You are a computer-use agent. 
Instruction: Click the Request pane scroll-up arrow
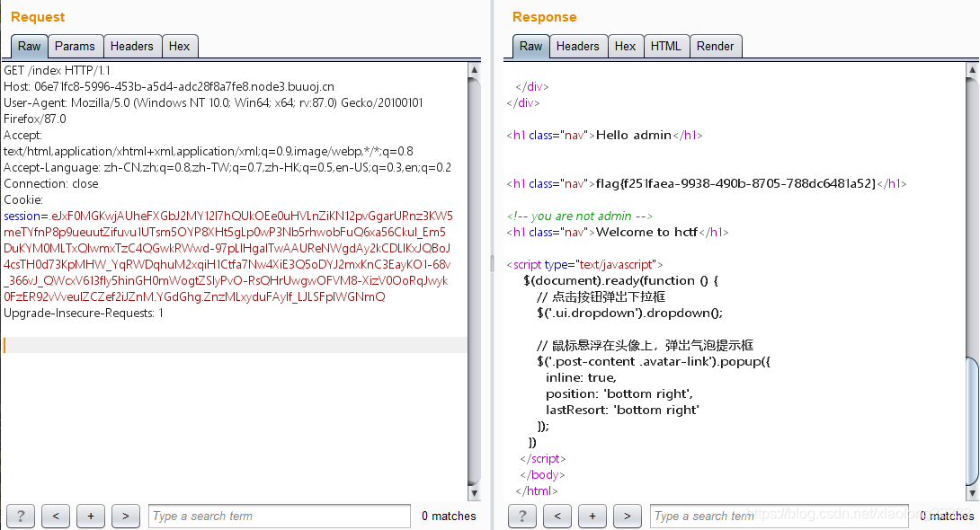tap(475, 70)
